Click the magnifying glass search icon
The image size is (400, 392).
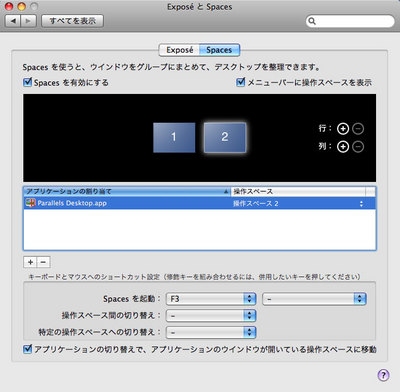[312, 21]
